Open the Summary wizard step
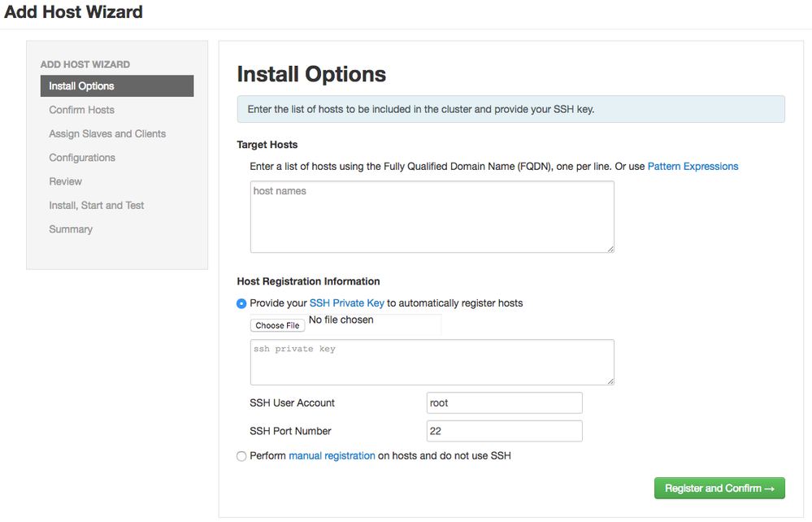812x522 pixels. tap(71, 229)
